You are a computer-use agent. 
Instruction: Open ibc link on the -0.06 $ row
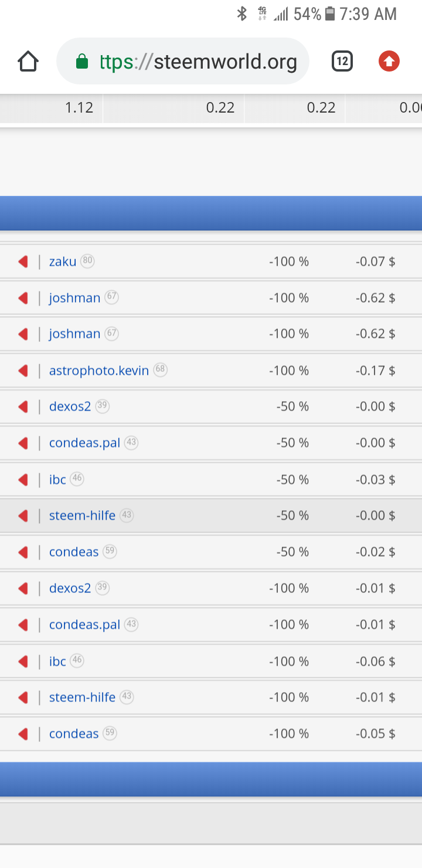(x=57, y=662)
